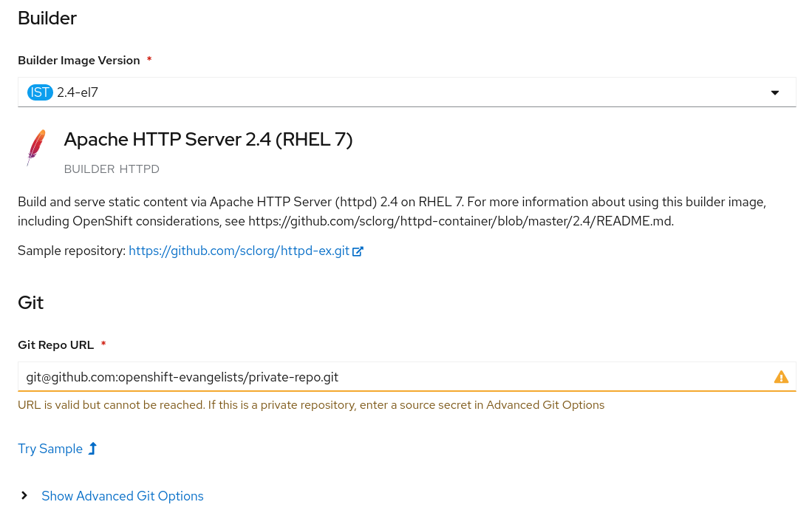
Task: Click the chevron before Show Advanced Git Options
Action: [x=24, y=495]
